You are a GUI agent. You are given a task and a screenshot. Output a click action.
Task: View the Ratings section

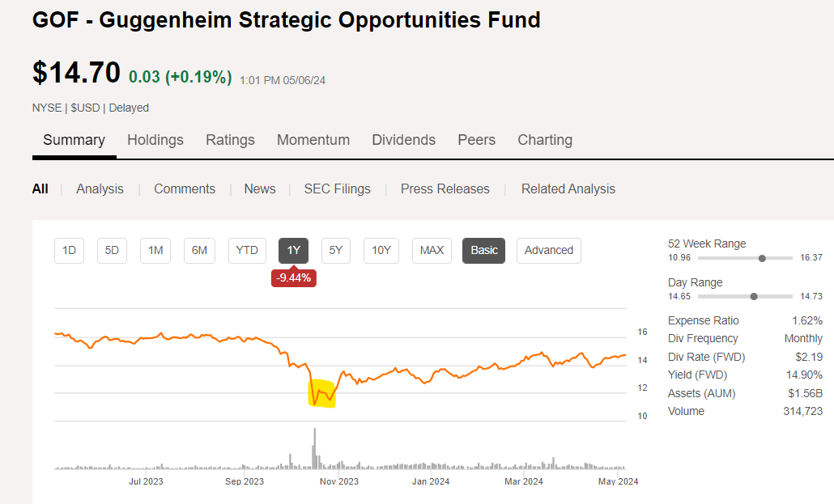tap(230, 140)
